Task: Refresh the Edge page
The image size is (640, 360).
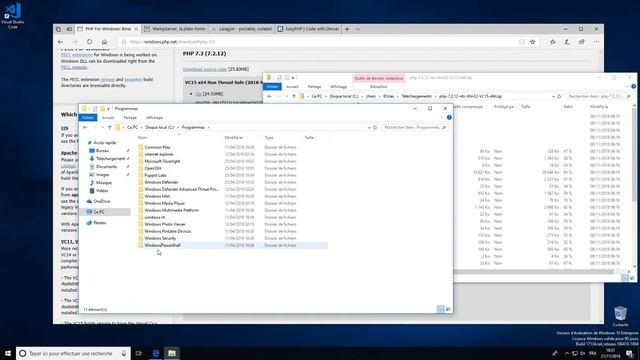Action: pyautogui.click(x=89, y=42)
